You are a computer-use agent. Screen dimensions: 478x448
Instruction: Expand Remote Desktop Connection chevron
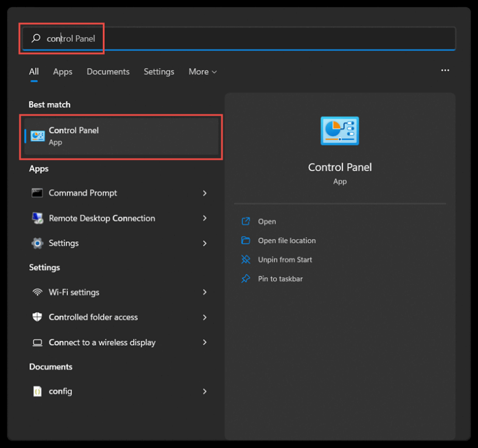[x=205, y=218]
